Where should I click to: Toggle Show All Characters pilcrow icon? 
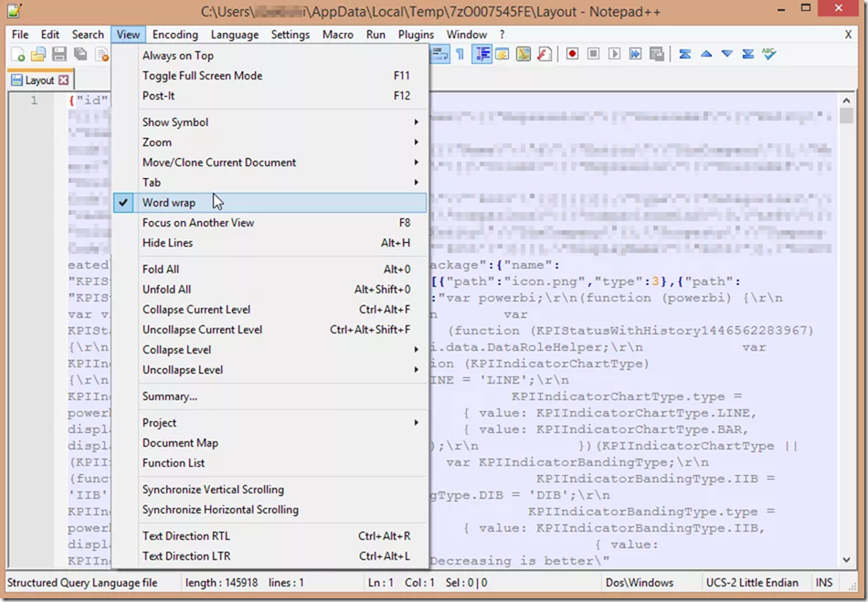[460, 54]
